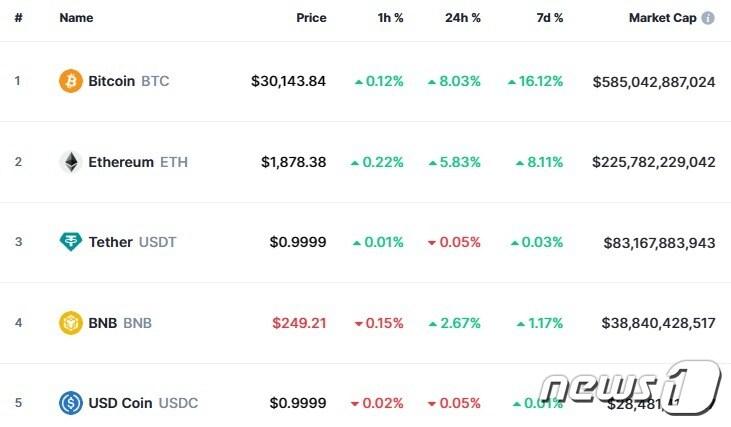Click the USD Coin blue logo icon
Viewport: 731px width, 427px height.
[x=71, y=403]
